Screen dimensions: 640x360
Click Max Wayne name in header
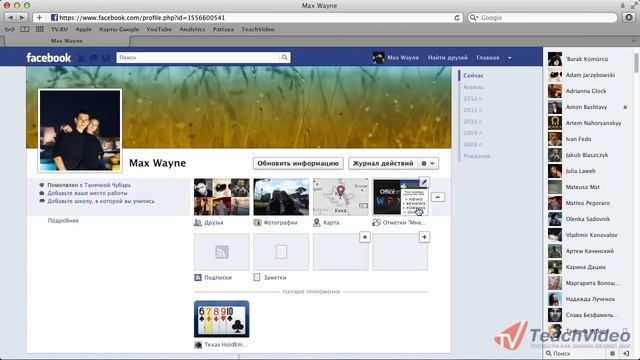pyautogui.click(x=403, y=58)
